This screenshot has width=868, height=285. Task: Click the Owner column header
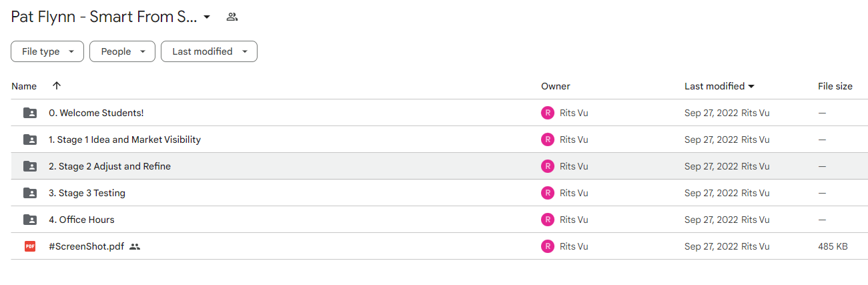tap(556, 86)
